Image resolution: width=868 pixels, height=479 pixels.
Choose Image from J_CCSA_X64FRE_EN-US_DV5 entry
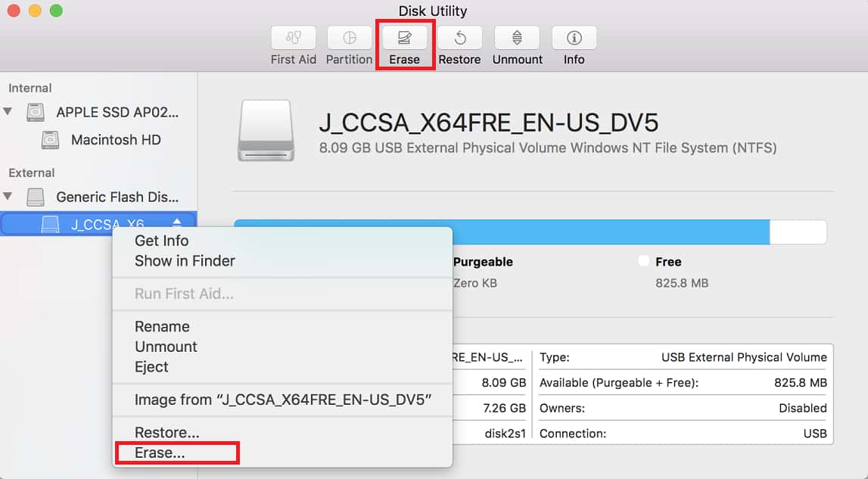pyautogui.click(x=282, y=400)
